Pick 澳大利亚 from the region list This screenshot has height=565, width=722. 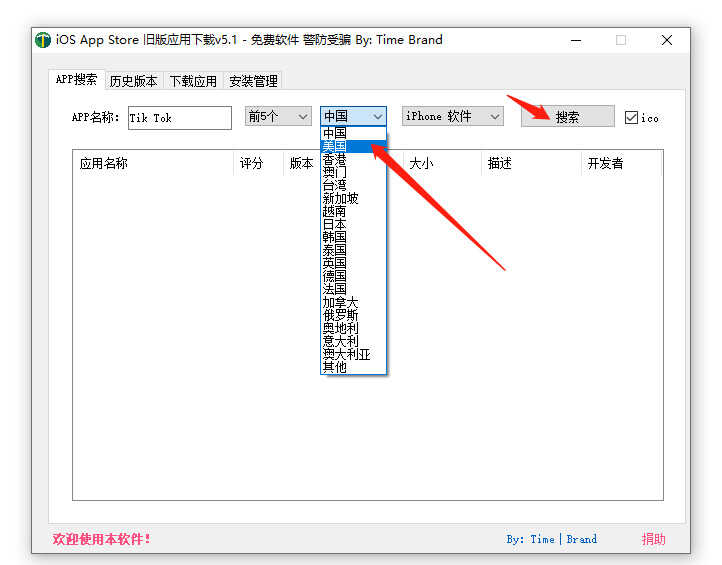(353, 354)
